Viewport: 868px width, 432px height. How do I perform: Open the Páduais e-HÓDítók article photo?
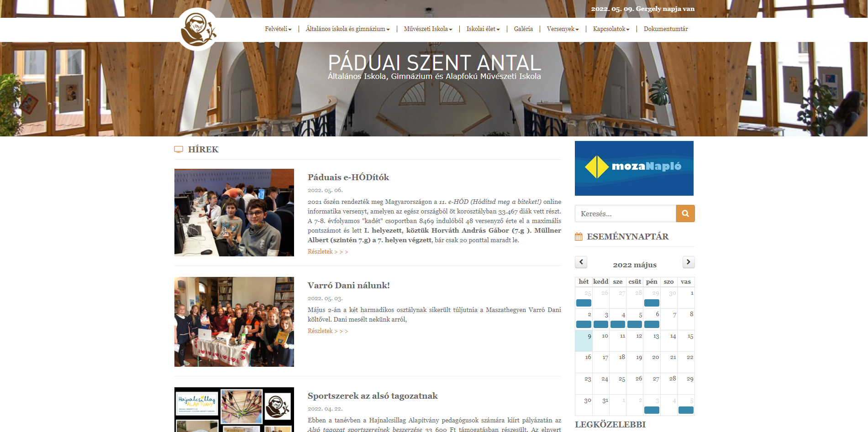pos(234,213)
